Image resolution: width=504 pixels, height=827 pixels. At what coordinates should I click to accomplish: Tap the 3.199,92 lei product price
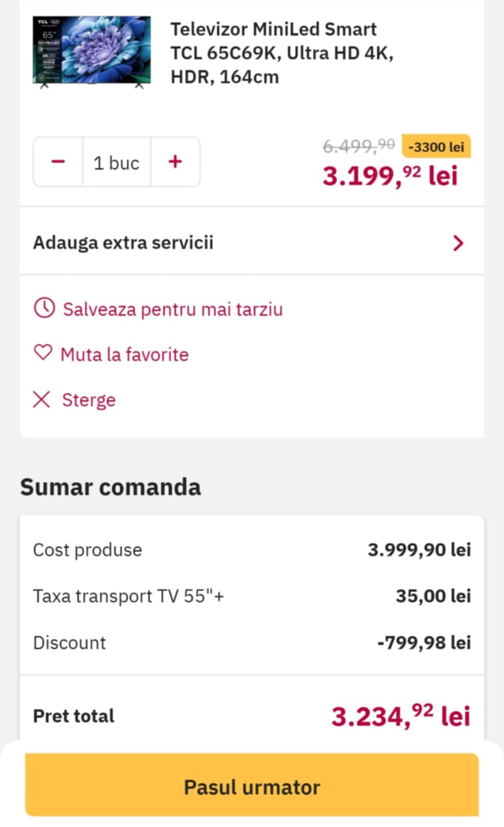(x=390, y=176)
